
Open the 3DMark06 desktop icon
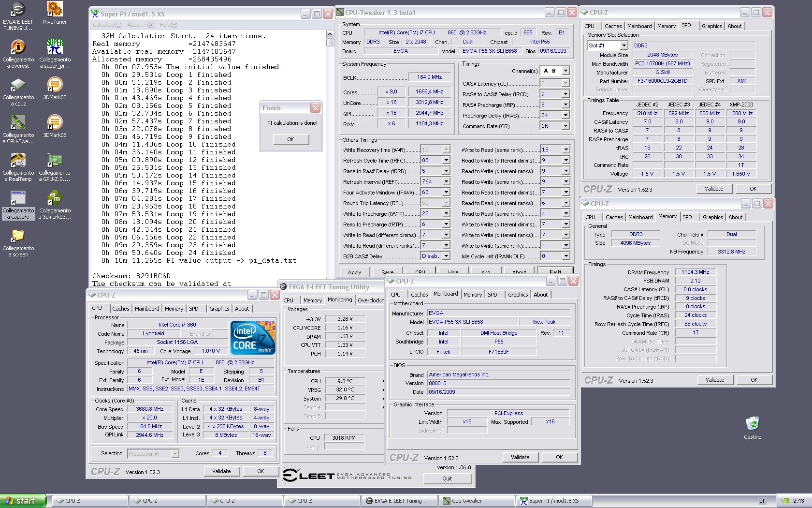tap(55, 126)
